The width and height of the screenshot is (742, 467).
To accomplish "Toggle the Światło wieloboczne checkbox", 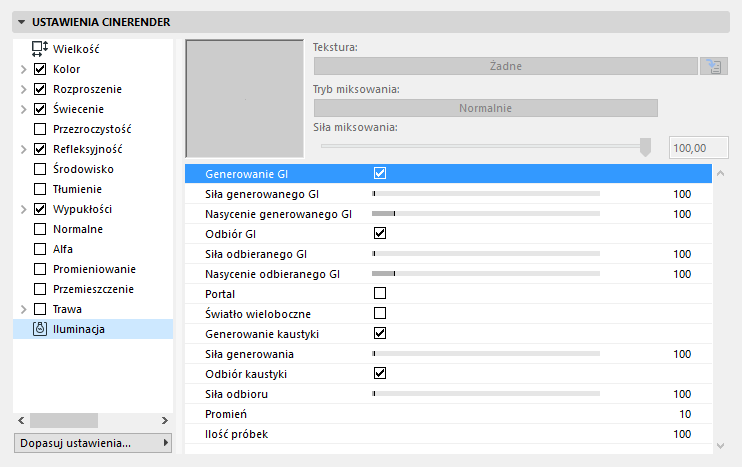I will (380, 313).
